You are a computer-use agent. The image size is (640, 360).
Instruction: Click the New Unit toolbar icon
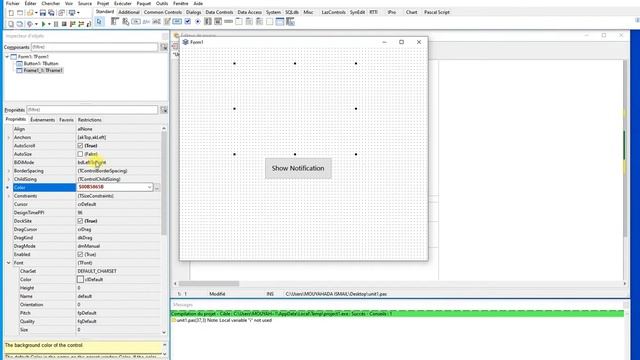11,13
